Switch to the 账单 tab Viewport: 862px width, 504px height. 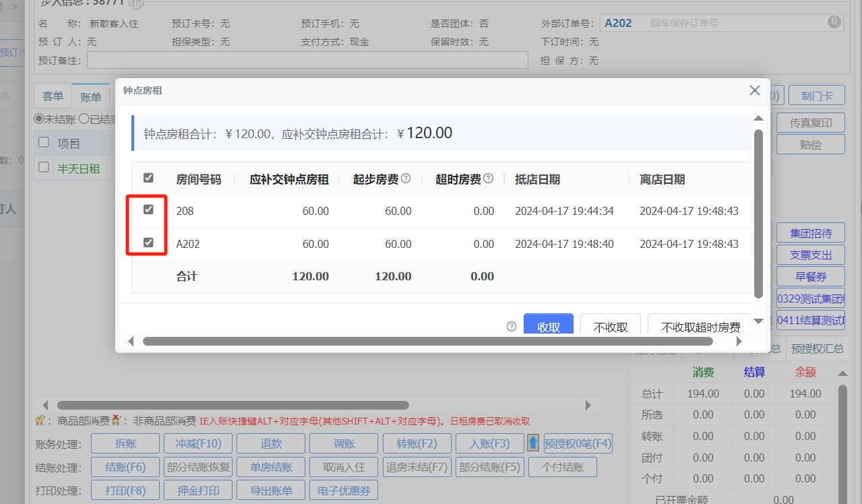coord(90,97)
